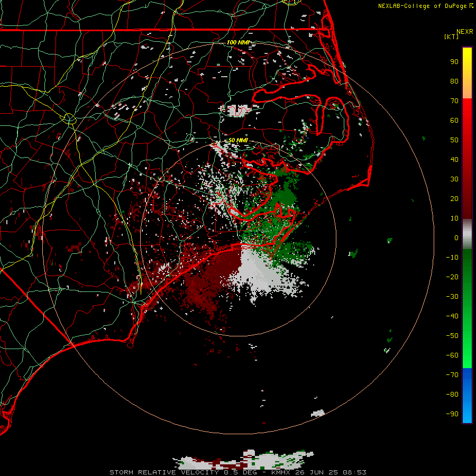
Task: Select the positive 70 value on velocity scale
Action: (x=454, y=101)
